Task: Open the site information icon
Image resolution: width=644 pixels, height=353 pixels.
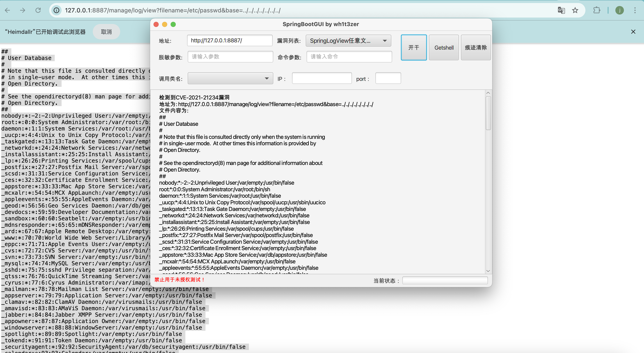Action: point(57,10)
